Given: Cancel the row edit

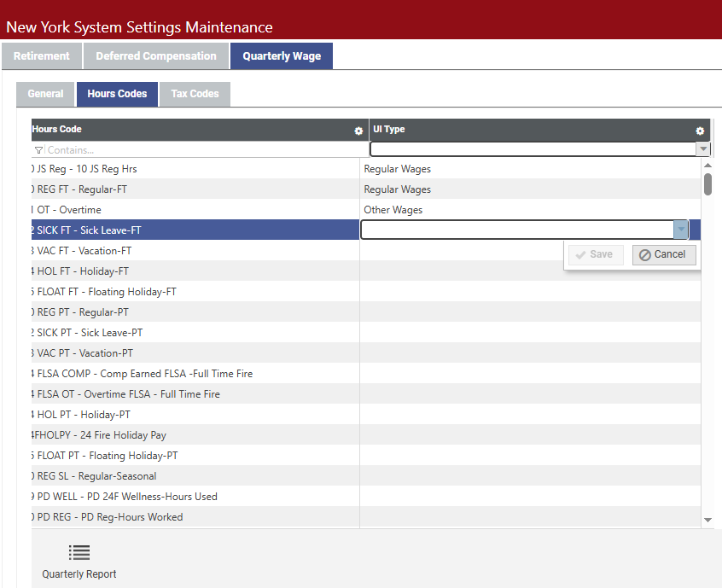Looking at the screenshot, I should (x=663, y=254).
